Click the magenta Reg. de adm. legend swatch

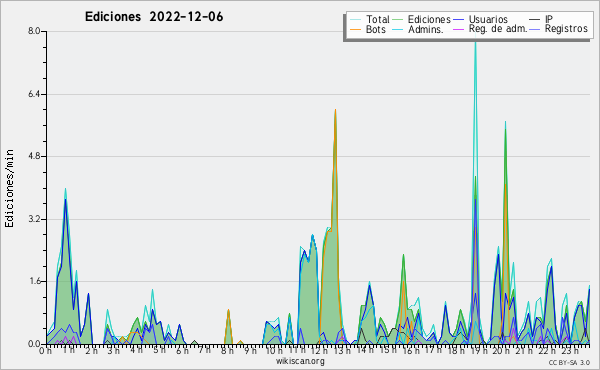[458, 29]
